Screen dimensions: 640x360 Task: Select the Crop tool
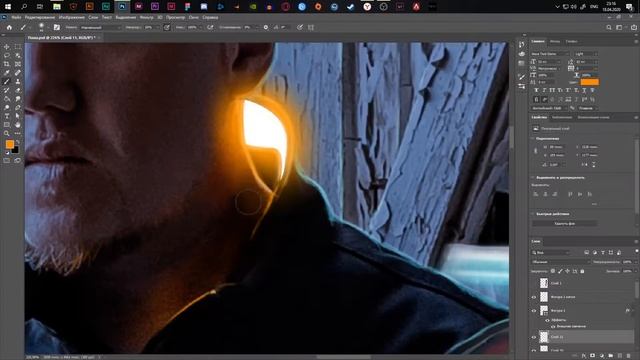[x=7, y=64]
